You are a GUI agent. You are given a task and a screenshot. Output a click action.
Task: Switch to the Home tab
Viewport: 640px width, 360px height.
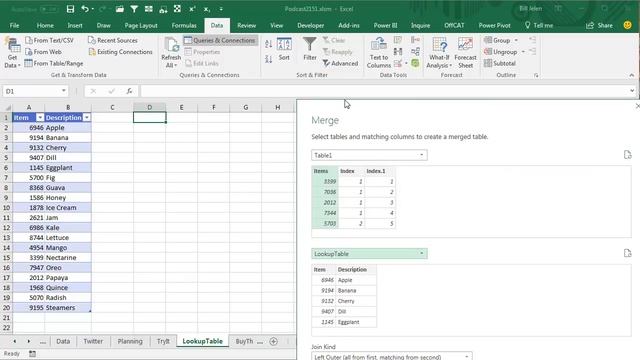[45, 25]
